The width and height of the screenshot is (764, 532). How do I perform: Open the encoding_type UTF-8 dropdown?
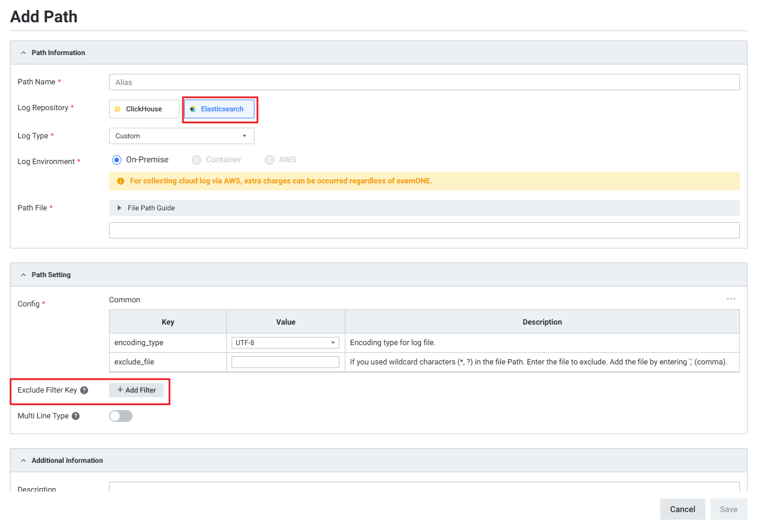click(285, 343)
